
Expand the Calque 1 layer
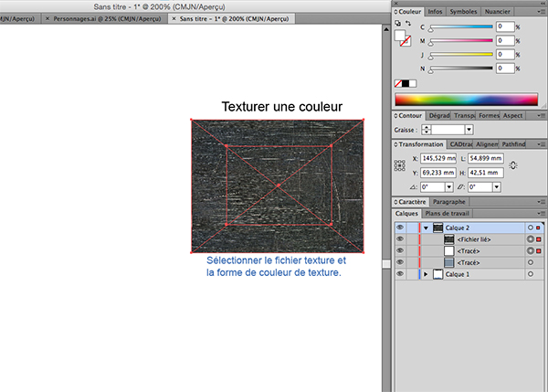pos(426,273)
